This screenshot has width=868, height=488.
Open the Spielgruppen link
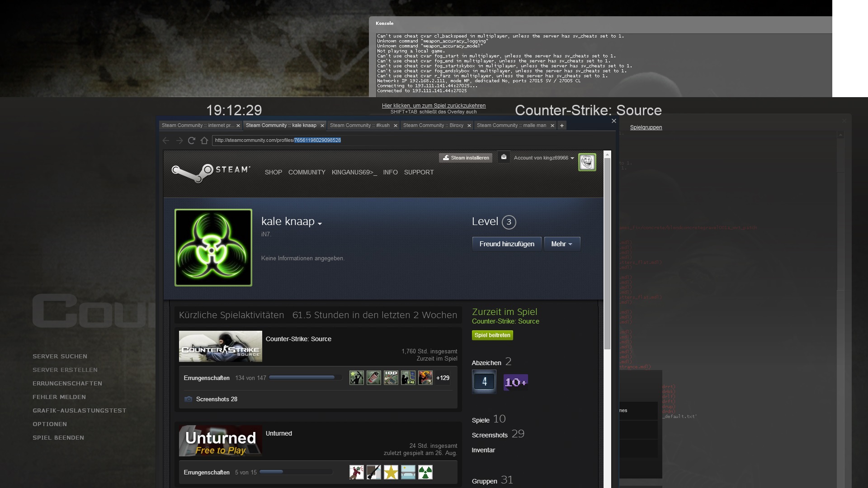click(x=646, y=127)
